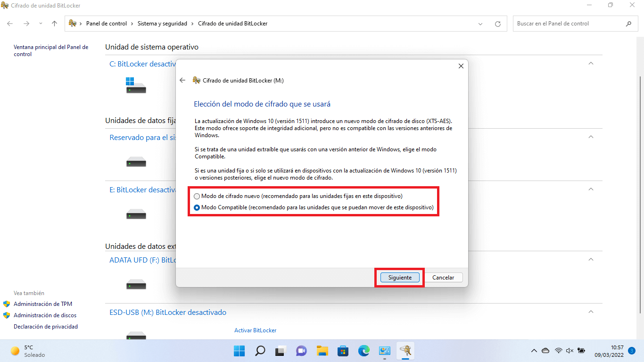
Task: Go back in BitLocker wizard dialog
Action: pos(182,80)
